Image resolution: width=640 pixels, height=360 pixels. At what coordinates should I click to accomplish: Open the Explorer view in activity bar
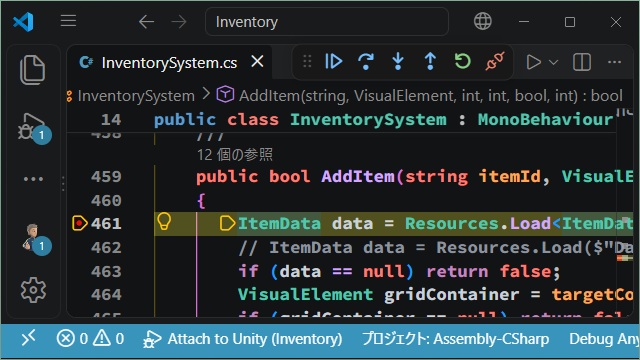click(x=32, y=70)
